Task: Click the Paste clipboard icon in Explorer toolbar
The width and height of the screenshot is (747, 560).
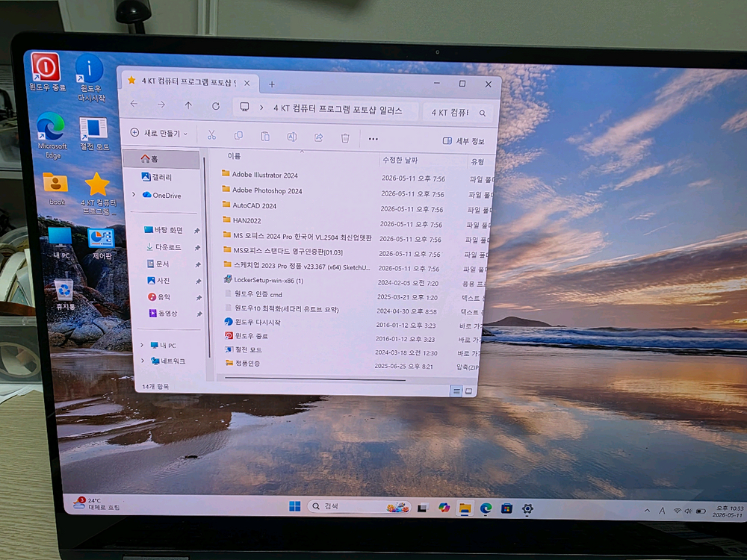Action: click(x=265, y=137)
